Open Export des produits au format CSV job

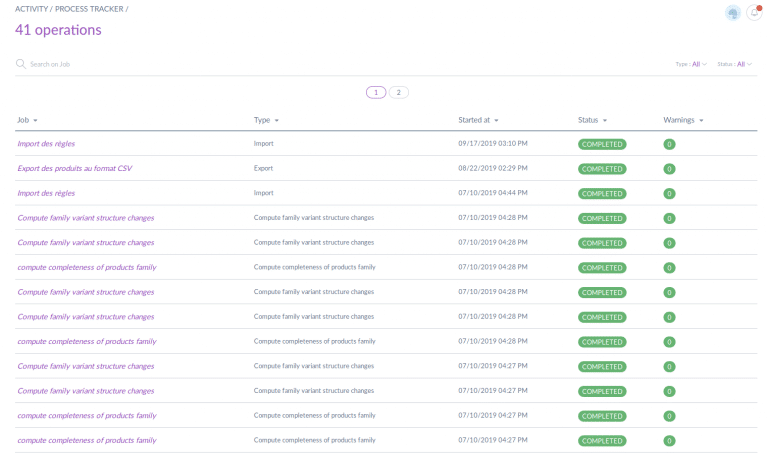tap(74, 169)
